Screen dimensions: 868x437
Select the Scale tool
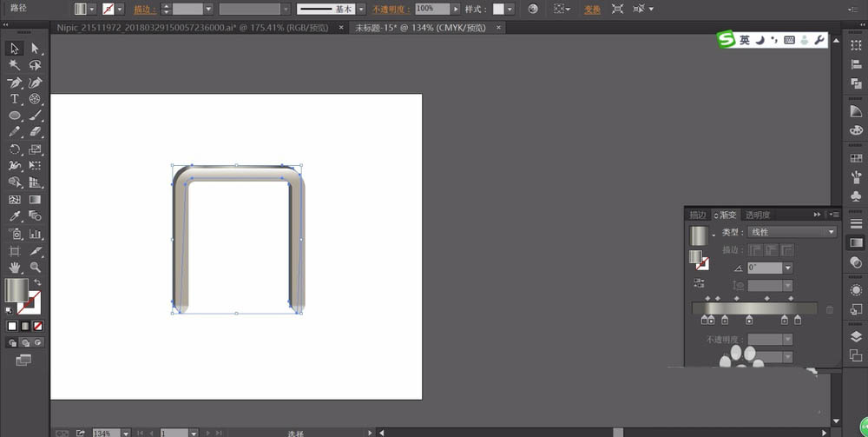pyautogui.click(x=35, y=149)
